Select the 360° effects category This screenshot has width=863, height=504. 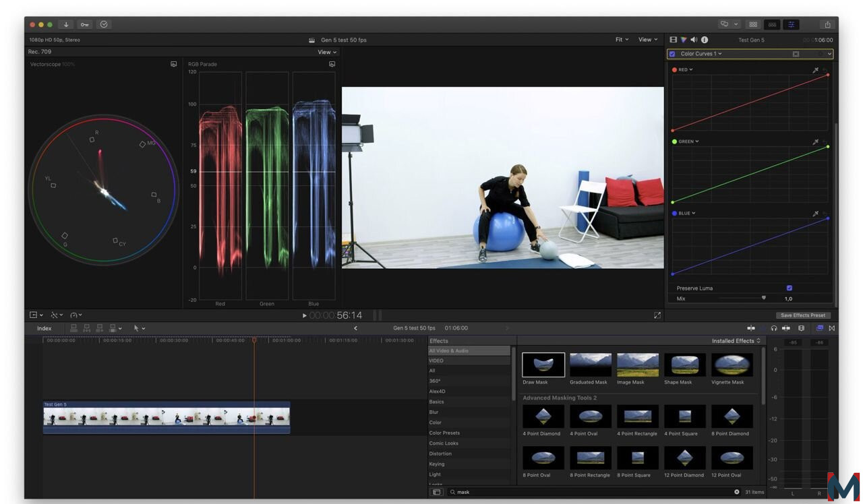tap(469, 381)
